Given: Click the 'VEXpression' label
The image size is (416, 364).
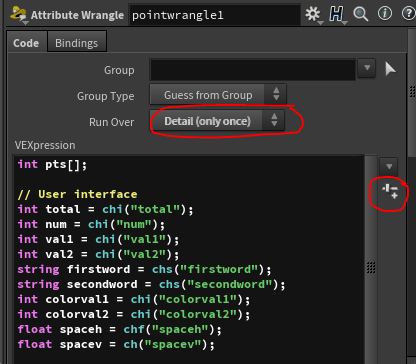Looking at the screenshot, I should (x=45, y=145).
